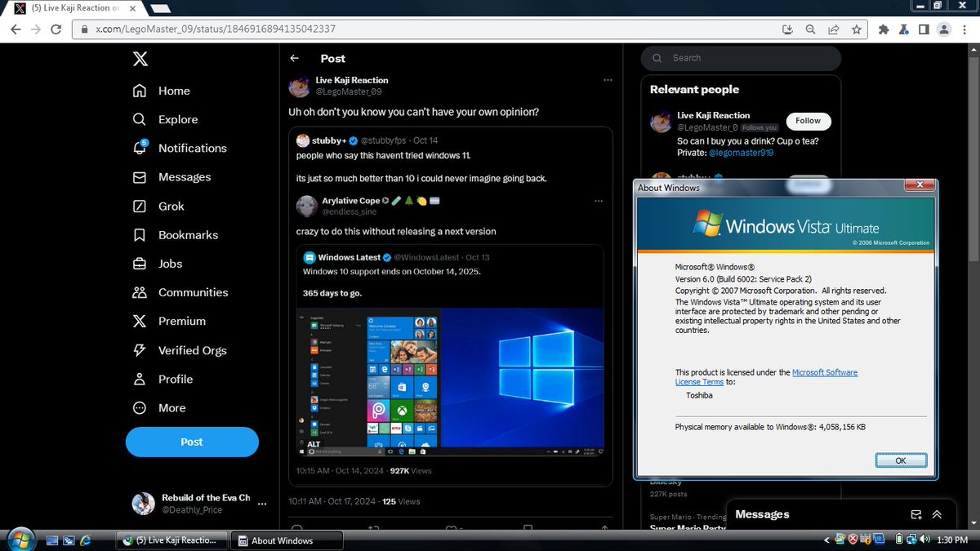Click the 927K Views count

coord(411,471)
